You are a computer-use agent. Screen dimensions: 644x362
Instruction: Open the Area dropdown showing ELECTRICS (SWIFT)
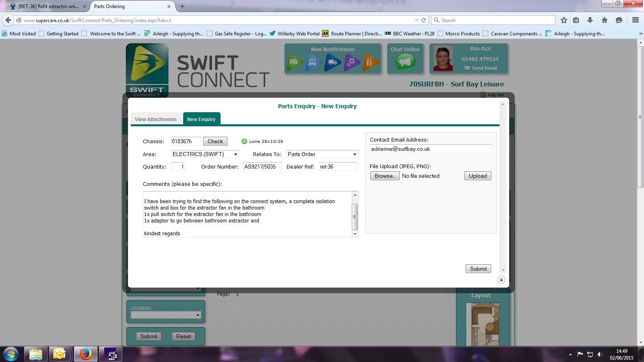click(205, 154)
